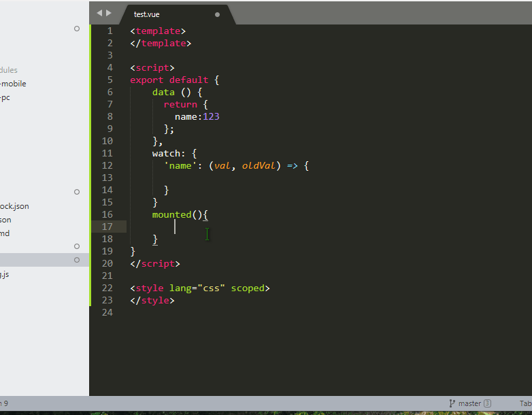Select the -pc folder in the sidebar
The height and width of the screenshot is (415, 532).
(x=5, y=98)
